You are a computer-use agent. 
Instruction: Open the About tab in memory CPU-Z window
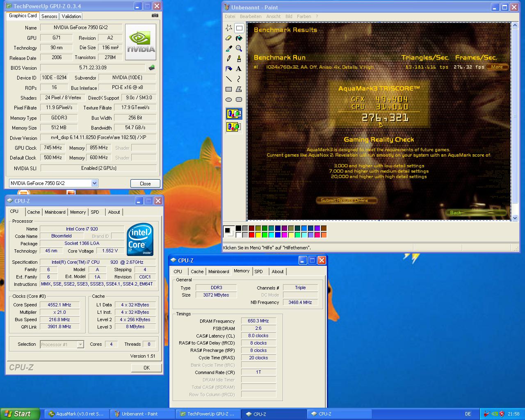click(278, 272)
